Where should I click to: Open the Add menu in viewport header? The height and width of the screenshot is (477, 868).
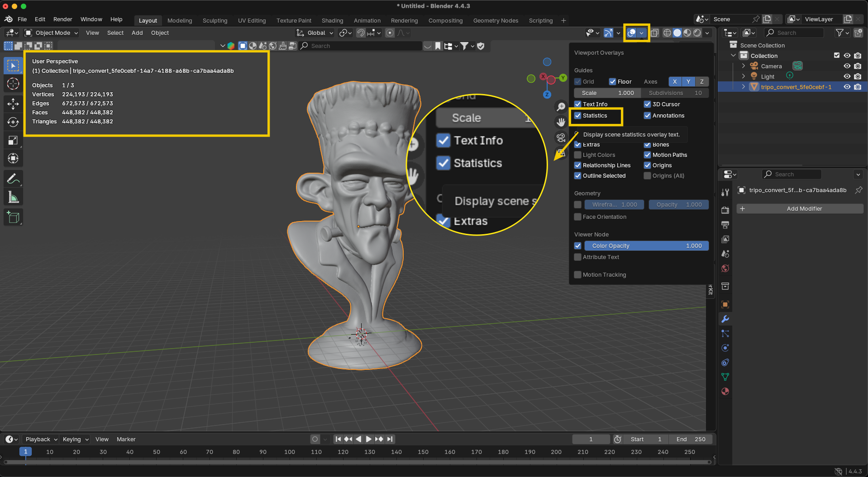pos(137,33)
